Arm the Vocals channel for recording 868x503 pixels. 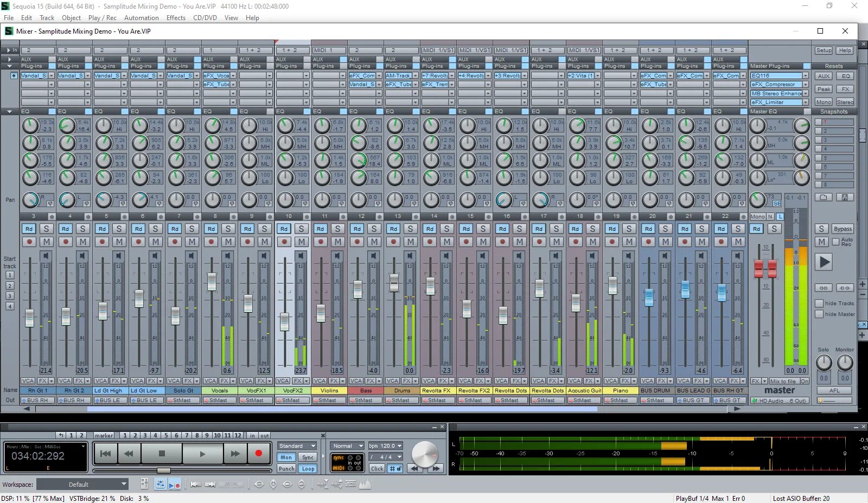click(x=212, y=242)
